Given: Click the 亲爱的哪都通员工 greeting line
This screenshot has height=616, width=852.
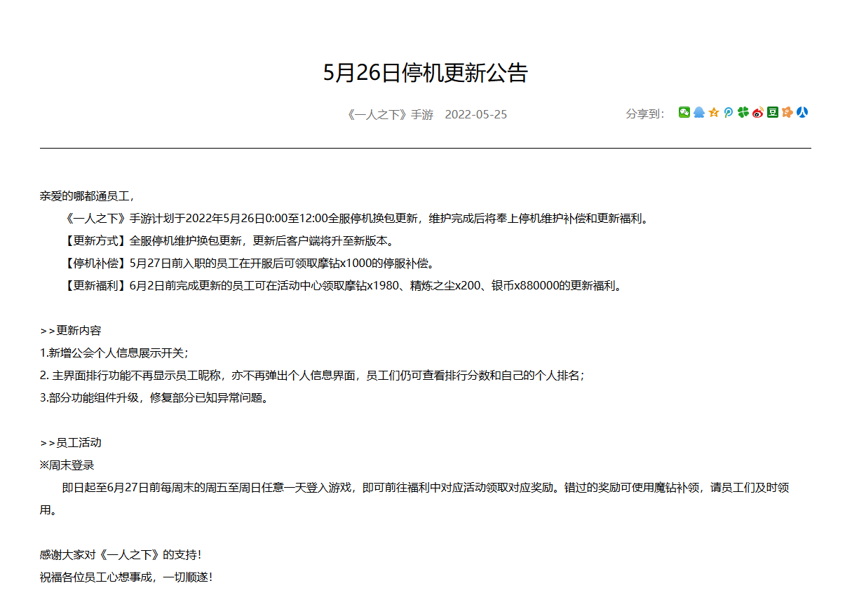Looking at the screenshot, I should click(87, 196).
